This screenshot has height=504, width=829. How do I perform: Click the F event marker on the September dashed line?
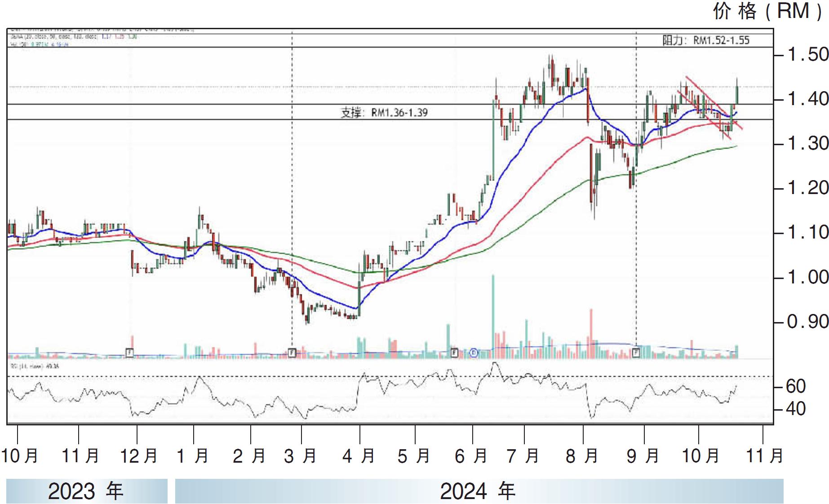coord(636,353)
